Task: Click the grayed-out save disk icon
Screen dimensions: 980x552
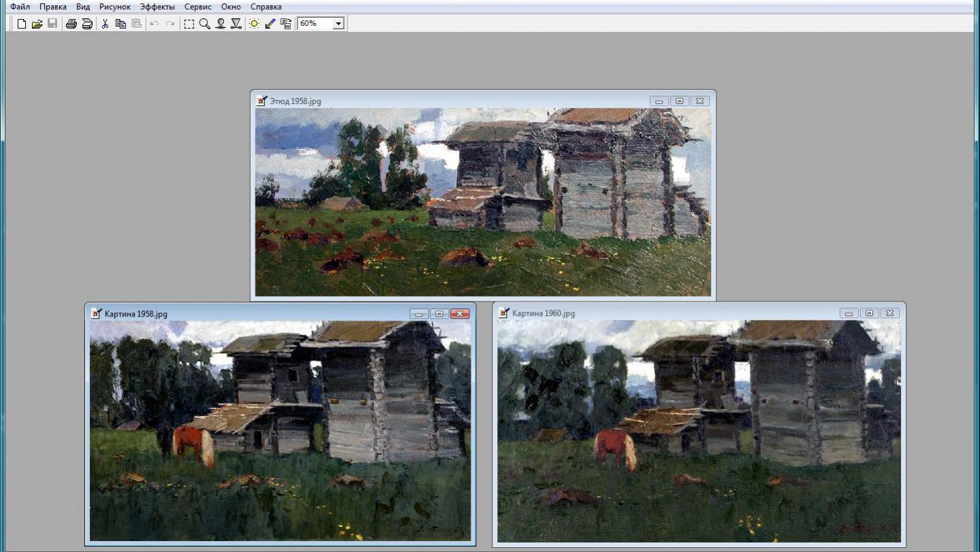Action: pyautogui.click(x=52, y=24)
